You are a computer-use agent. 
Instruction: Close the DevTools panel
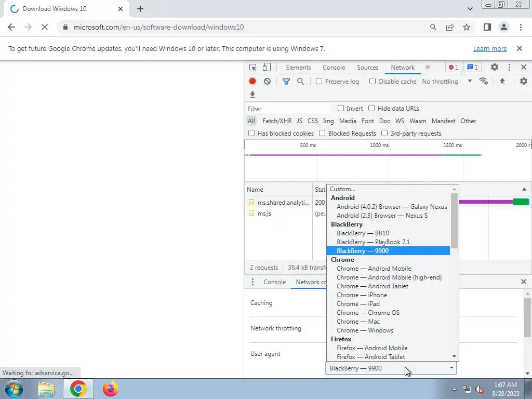pyautogui.click(x=524, y=67)
